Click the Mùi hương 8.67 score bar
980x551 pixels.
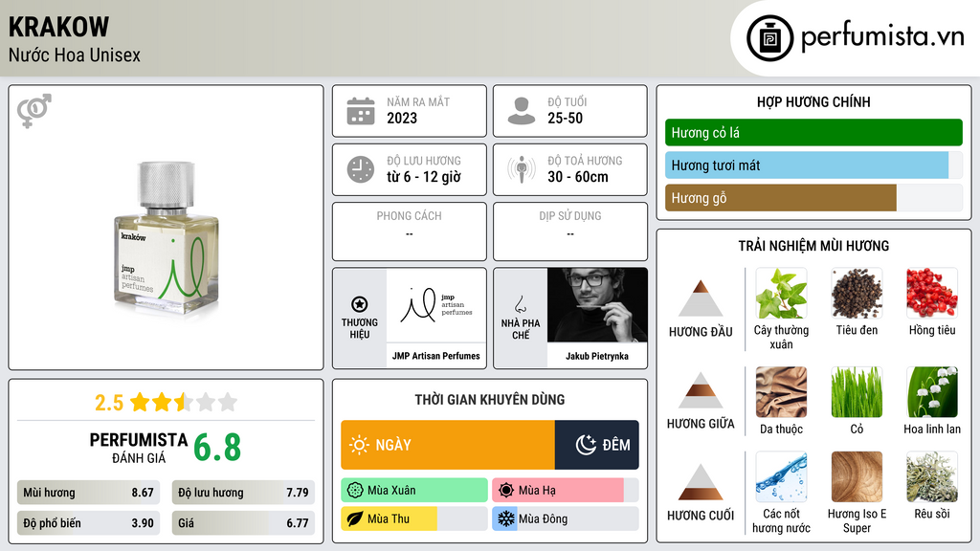(88, 493)
